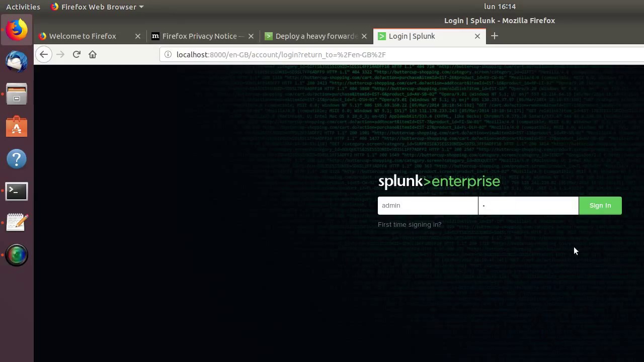This screenshot has width=644, height=362.
Task: Launch Thunderbird mail from the dock
Action: 17,62
